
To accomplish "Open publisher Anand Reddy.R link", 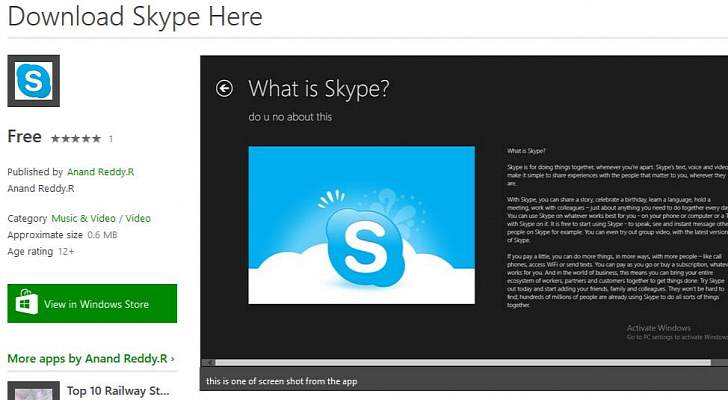I will click(x=101, y=172).
